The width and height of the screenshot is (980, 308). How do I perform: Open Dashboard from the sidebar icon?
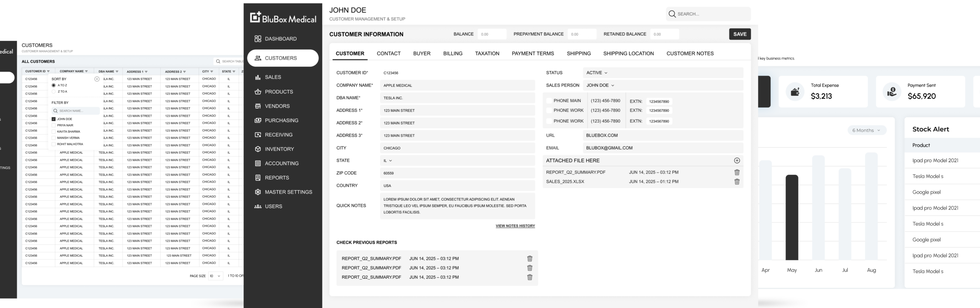coord(258,39)
